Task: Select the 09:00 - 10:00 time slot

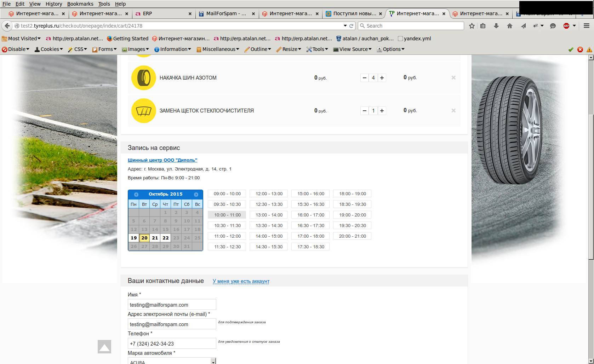Action: pos(227,194)
